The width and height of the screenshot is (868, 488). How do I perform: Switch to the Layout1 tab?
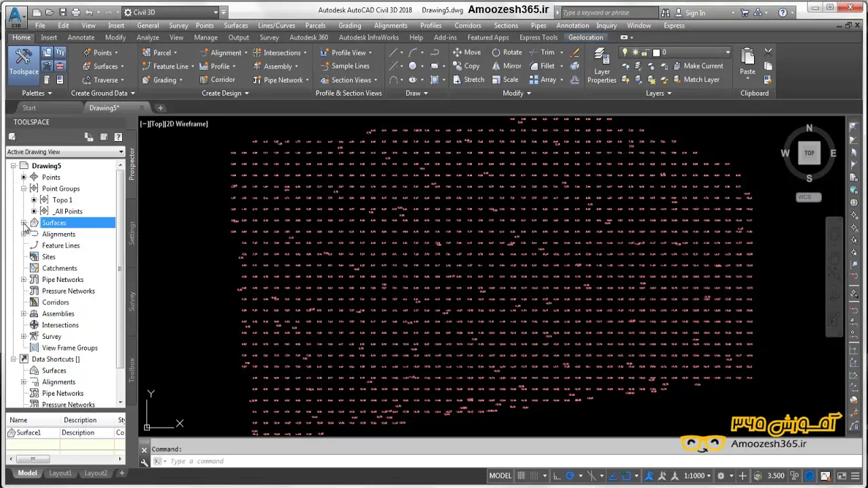60,473
